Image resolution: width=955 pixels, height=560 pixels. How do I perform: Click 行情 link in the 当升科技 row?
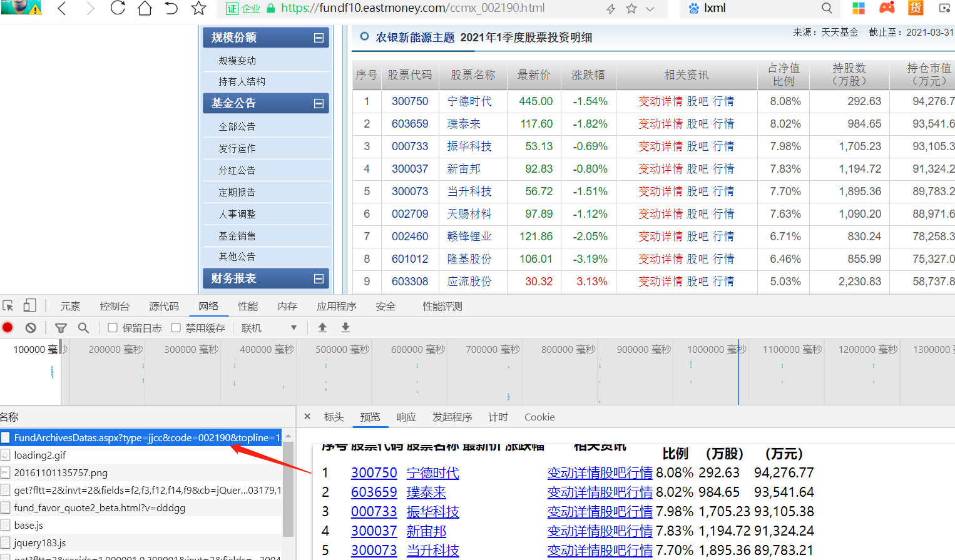click(723, 191)
